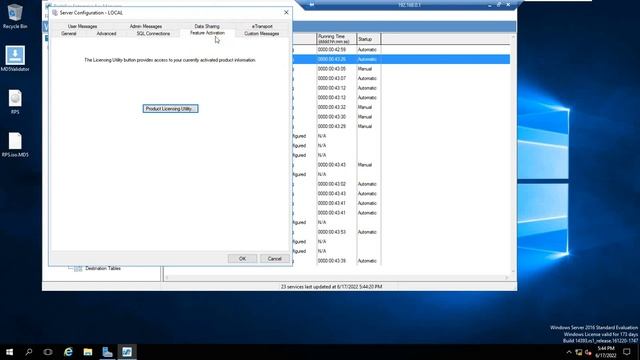The width and height of the screenshot is (640, 360).
Task: Click the vertical scrollbar of services list
Action: point(513,154)
